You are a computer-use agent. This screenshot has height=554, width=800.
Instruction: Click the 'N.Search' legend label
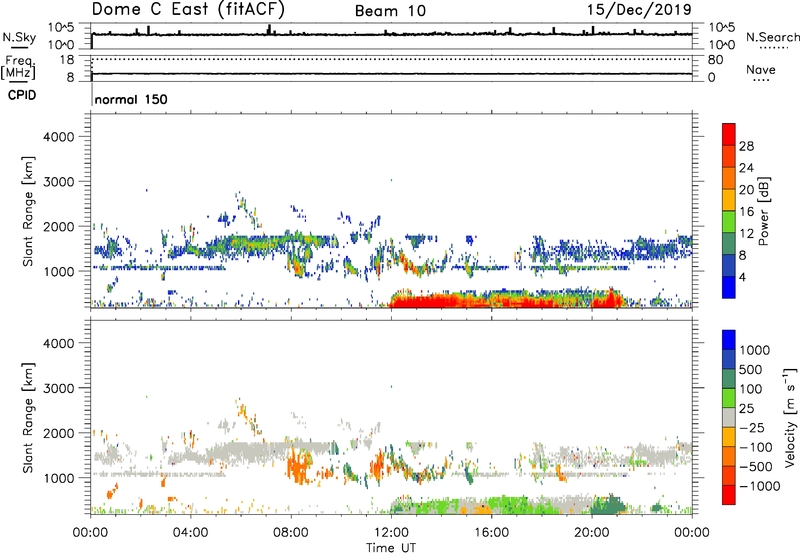click(x=772, y=37)
